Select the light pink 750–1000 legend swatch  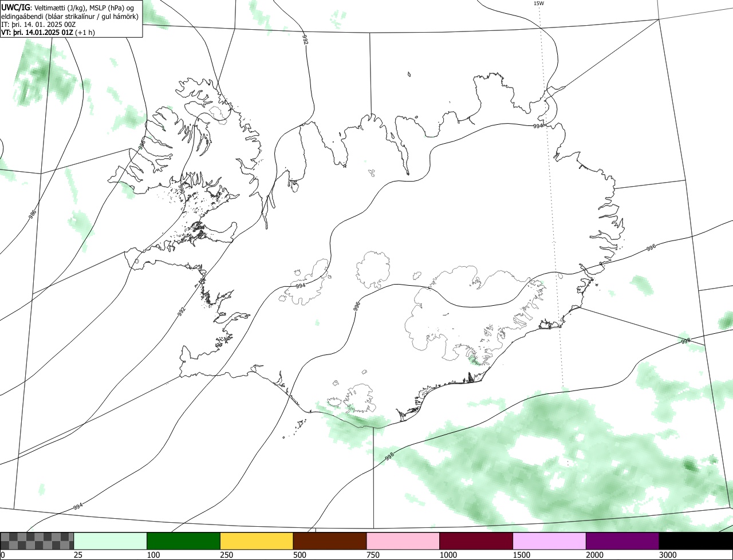(403, 541)
